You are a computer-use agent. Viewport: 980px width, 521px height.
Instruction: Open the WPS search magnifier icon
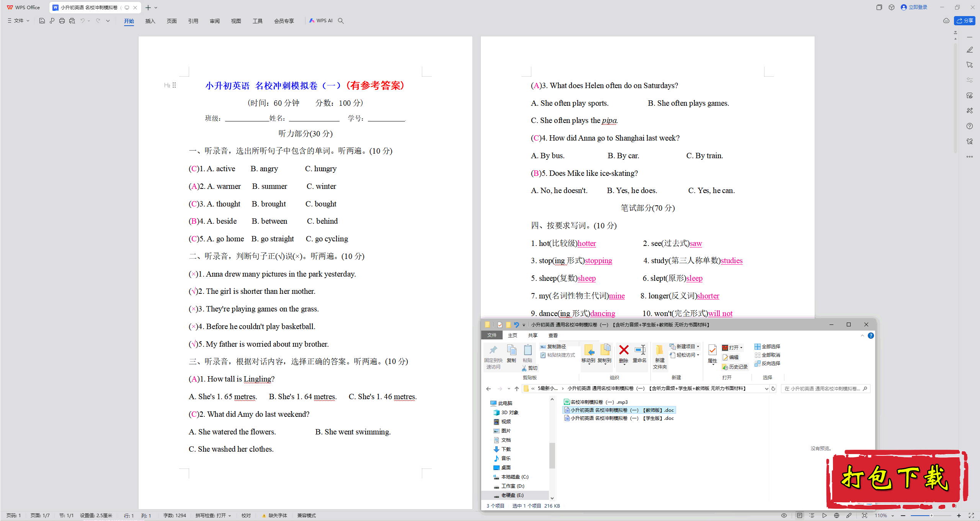341,21
